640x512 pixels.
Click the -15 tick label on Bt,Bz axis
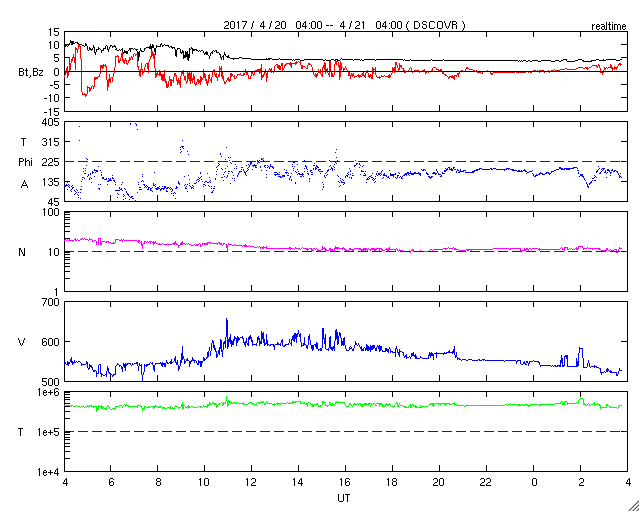(x=52, y=111)
